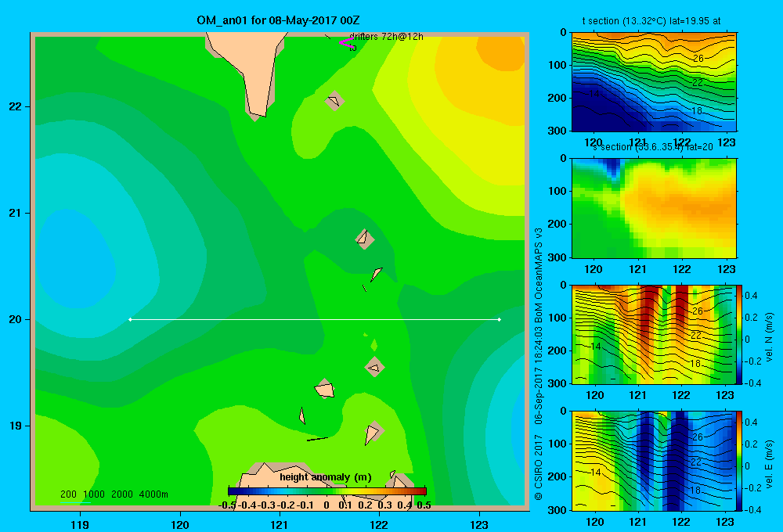Click the vel. N (m/s) colorbar

pos(739,334)
